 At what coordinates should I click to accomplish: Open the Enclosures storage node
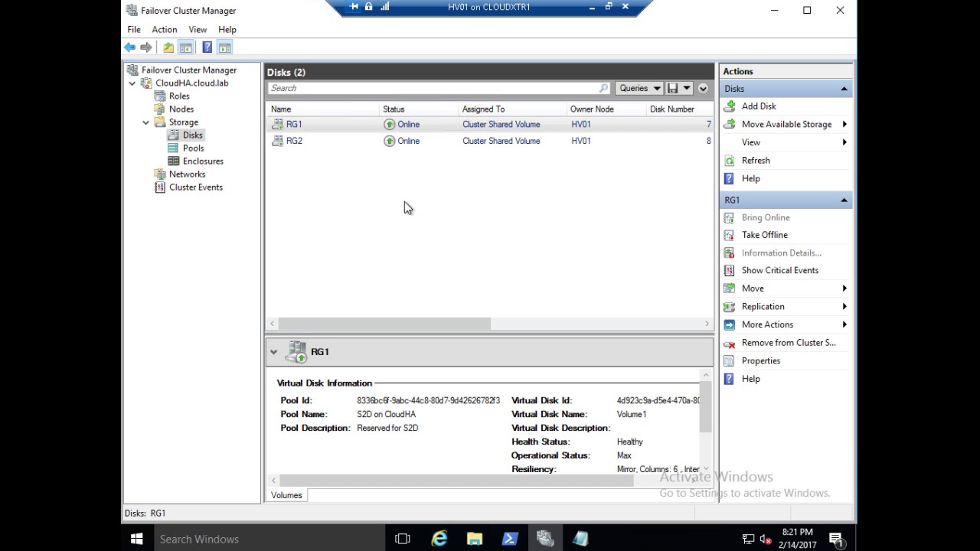pyautogui.click(x=203, y=161)
